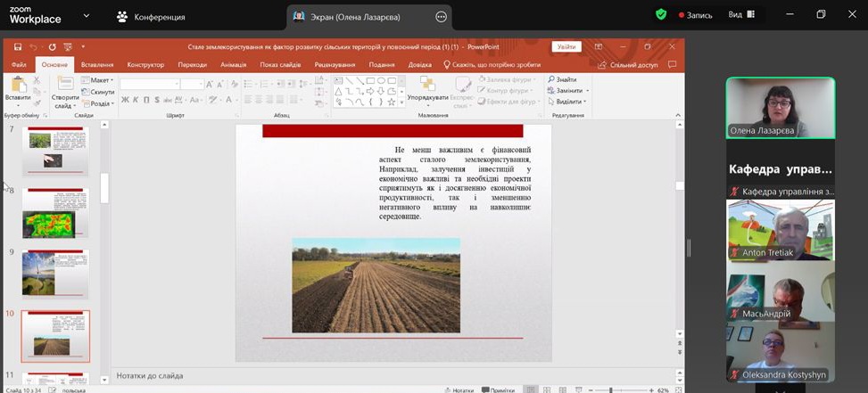Select slide 9 thumbnail
The image size is (868, 393).
point(55,274)
